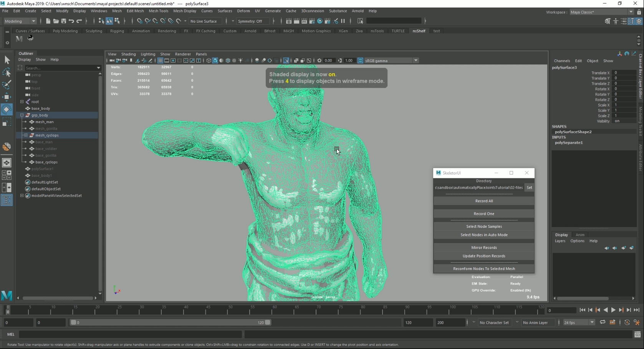The width and height of the screenshot is (644, 349).
Task: Click the Isolate Select icon in the panel toolbar
Action: pyautogui.click(x=286, y=60)
